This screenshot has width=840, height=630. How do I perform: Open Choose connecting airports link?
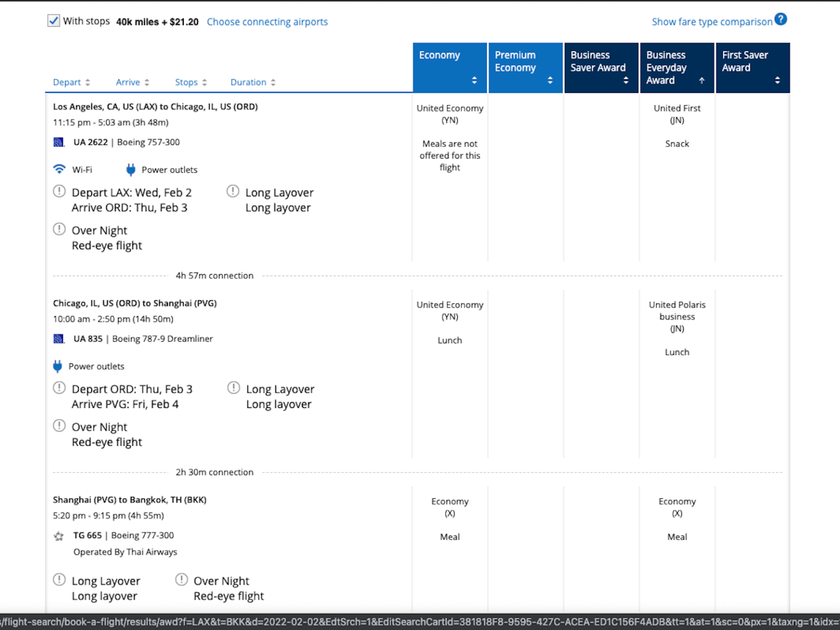(267, 22)
